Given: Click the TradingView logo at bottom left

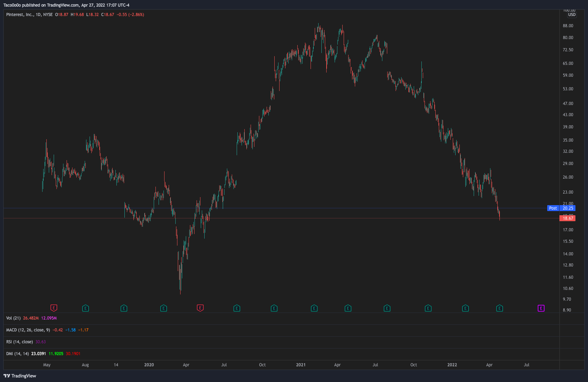Looking at the screenshot, I should (20, 376).
